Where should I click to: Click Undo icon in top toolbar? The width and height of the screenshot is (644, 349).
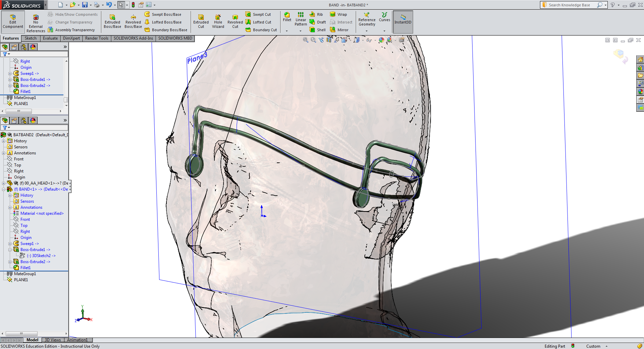tap(109, 5)
